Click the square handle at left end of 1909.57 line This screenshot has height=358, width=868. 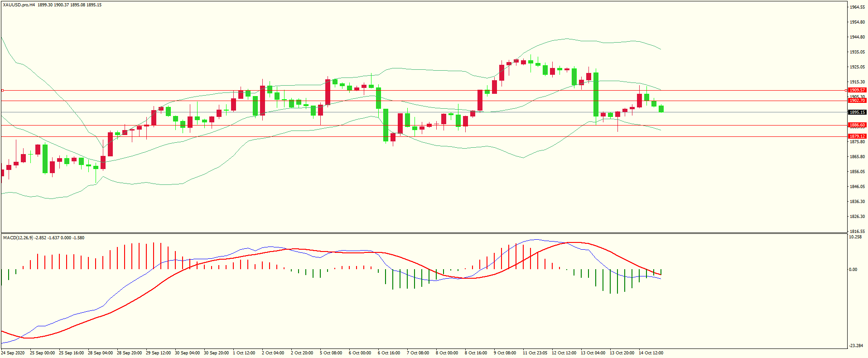(2, 90)
